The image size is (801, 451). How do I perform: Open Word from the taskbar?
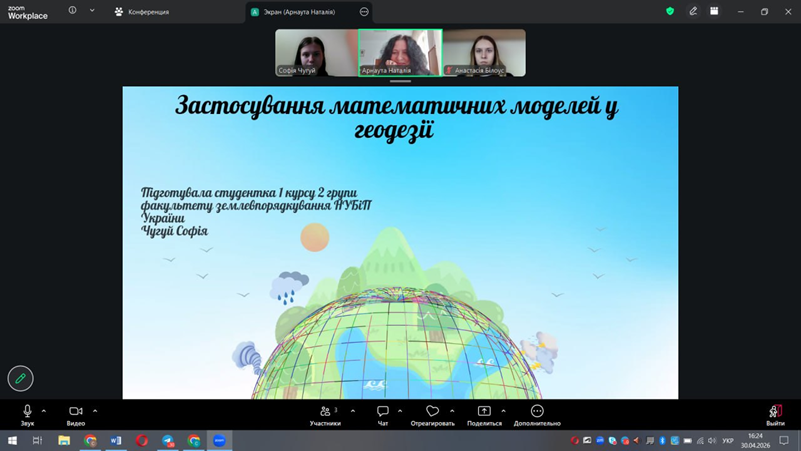pos(116,440)
